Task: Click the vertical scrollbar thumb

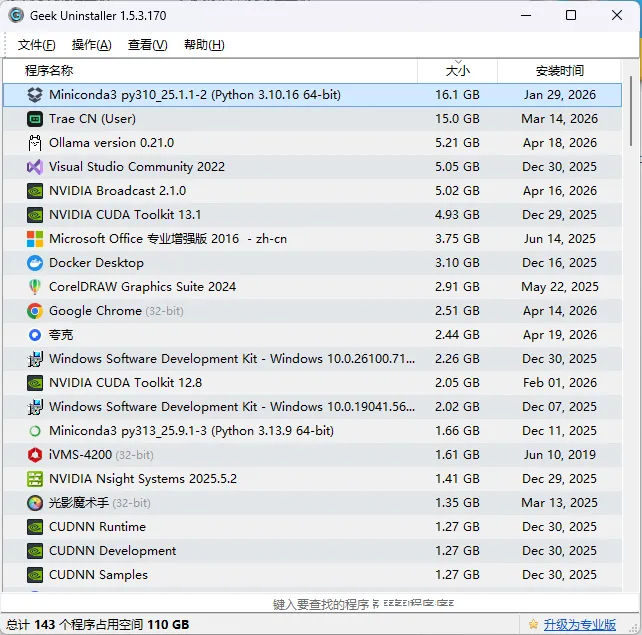Action: pyautogui.click(x=631, y=111)
